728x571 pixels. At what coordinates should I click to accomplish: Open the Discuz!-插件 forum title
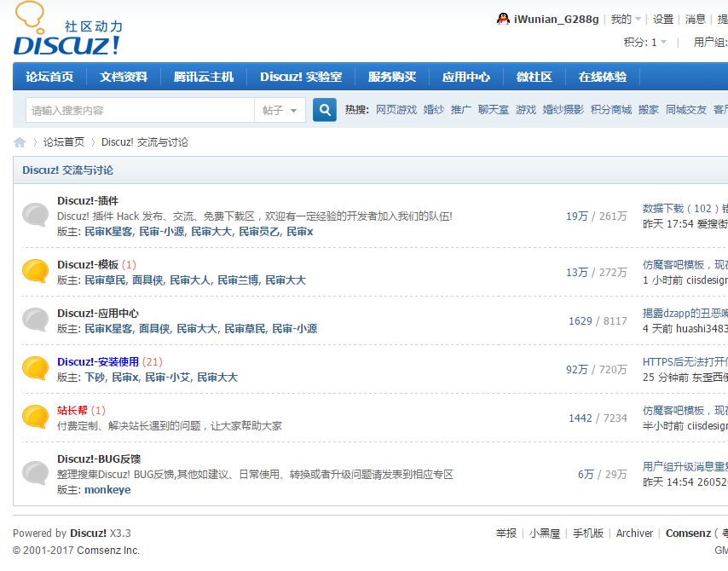point(88,200)
